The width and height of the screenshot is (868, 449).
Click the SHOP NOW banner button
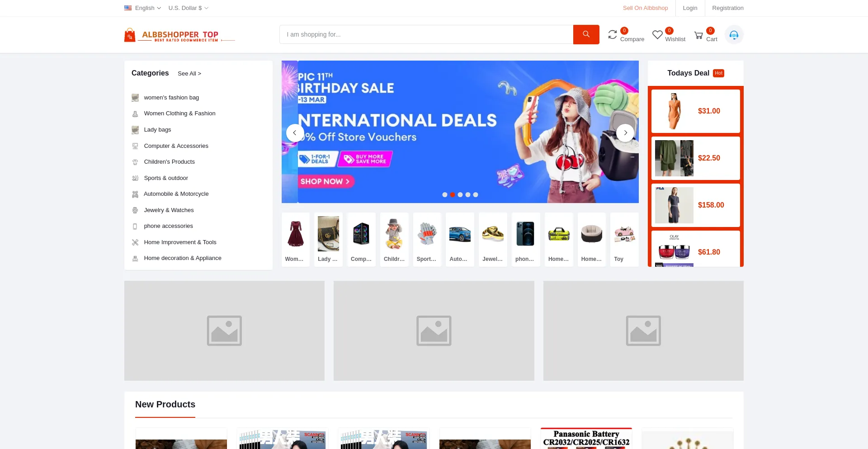326,181
